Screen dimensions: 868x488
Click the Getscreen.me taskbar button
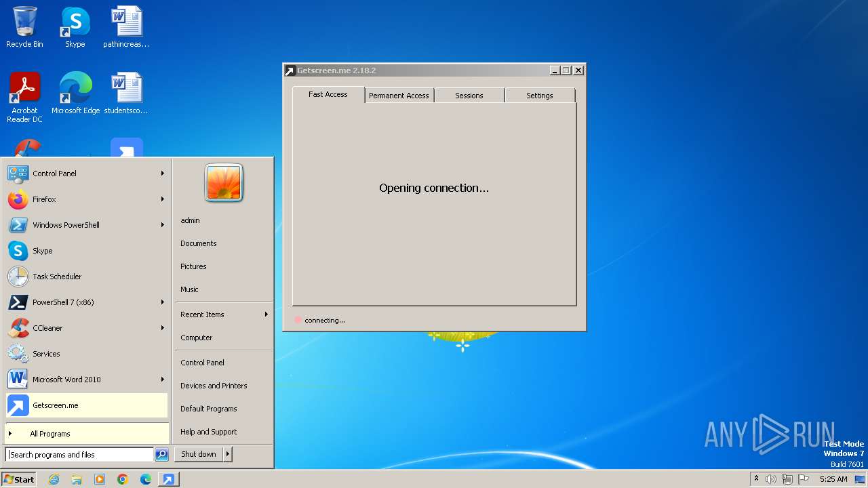168,479
